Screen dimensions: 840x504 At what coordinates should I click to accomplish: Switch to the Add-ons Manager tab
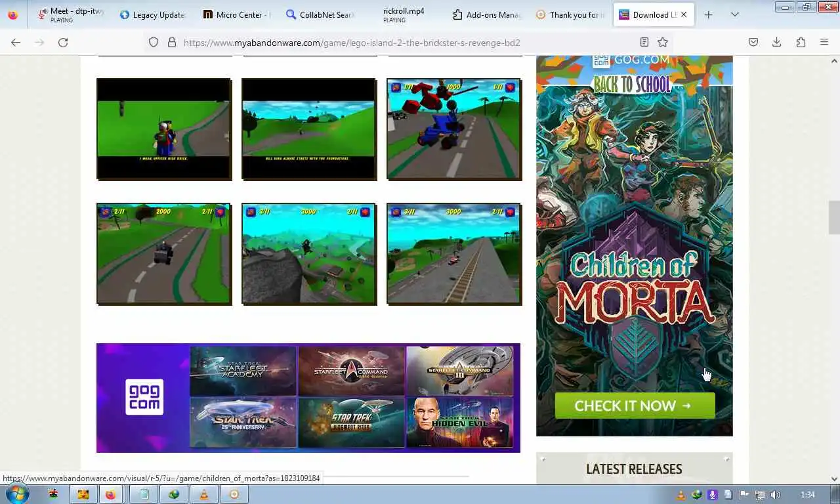[x=486, y=14]
